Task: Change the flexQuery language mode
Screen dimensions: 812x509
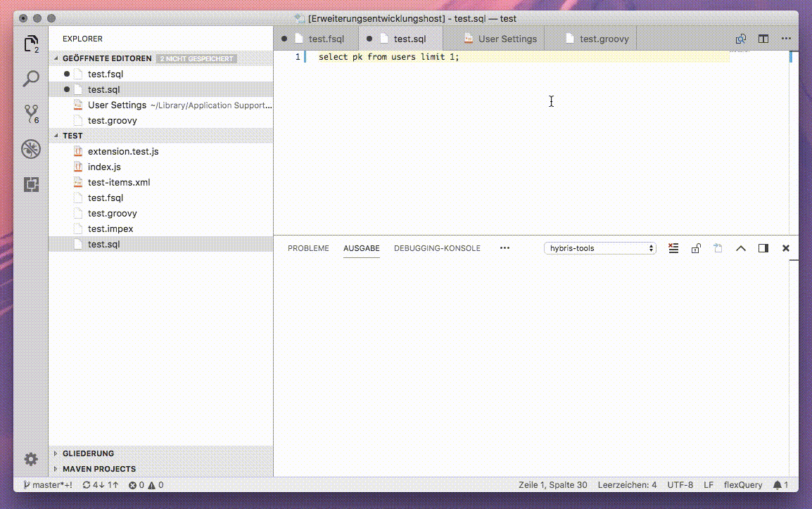Action: (x=742, y=484)
